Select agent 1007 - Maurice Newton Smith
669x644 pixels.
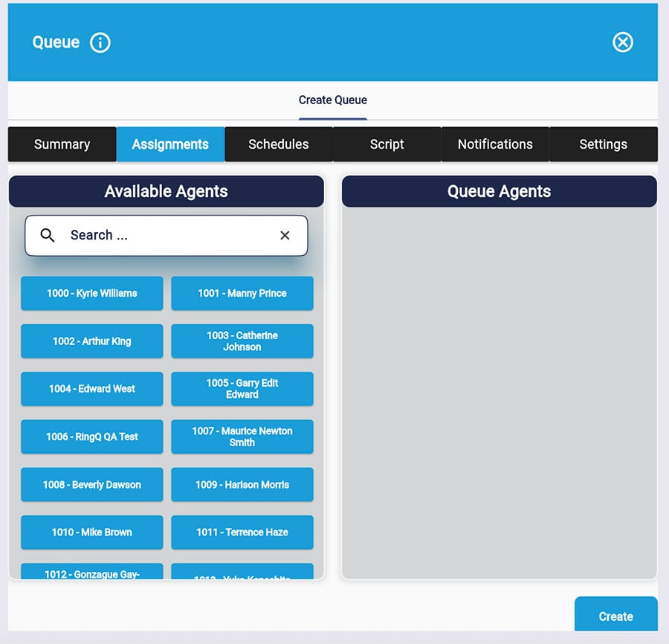click(x=242, y=437)
